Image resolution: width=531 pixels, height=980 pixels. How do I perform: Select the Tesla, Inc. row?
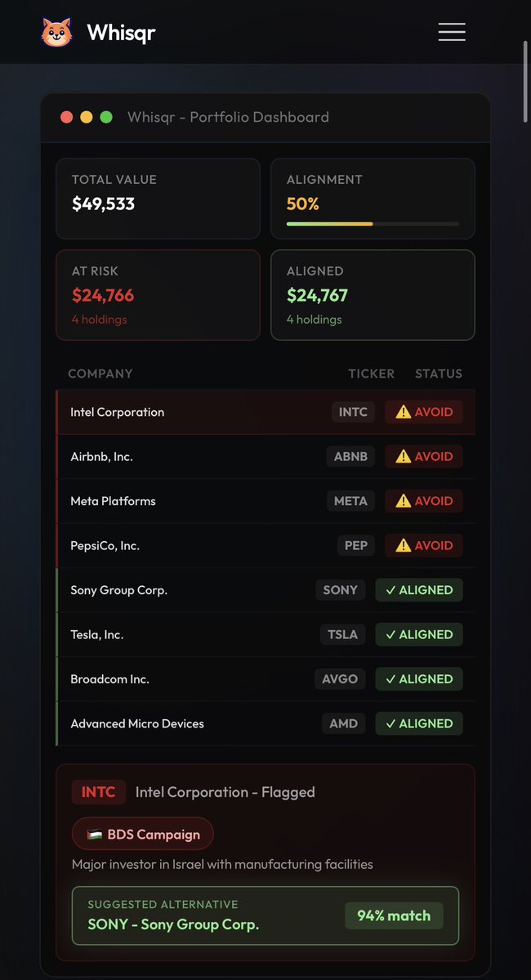tap(265, 634)
